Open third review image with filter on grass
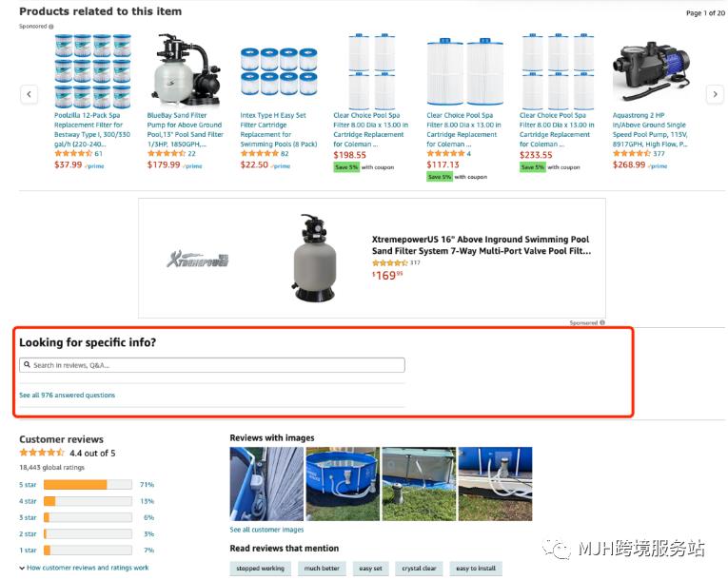The image size is (728, 580). click(419, 484)
